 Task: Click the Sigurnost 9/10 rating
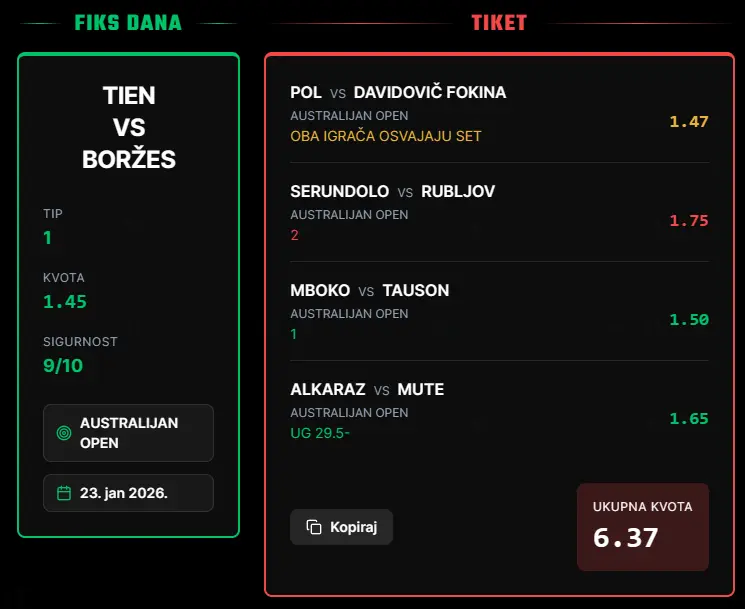(63, 365)
